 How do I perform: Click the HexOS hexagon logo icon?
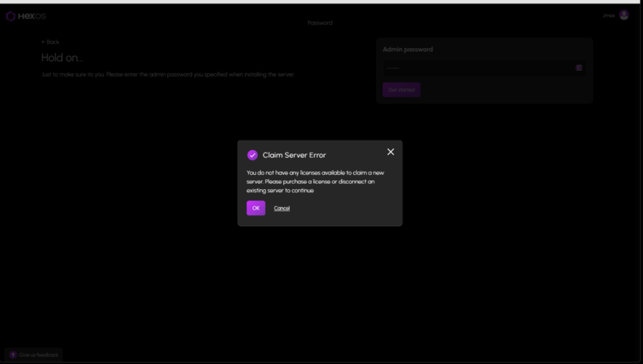pos(10,16)
